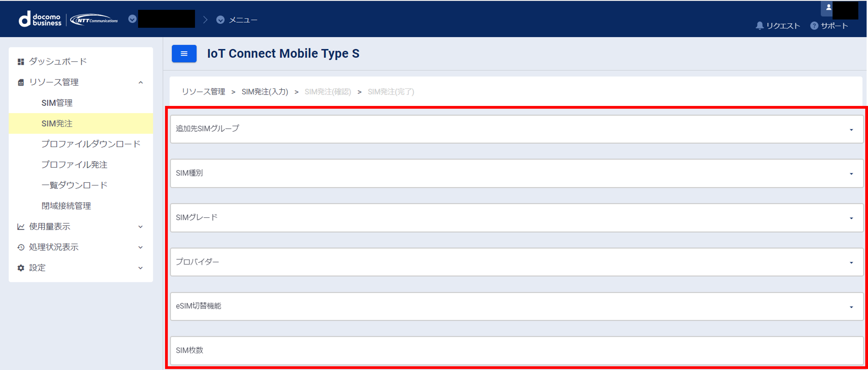Click the blue hamburger menu button
Viewport: 868px width, 370px height.
184,54
